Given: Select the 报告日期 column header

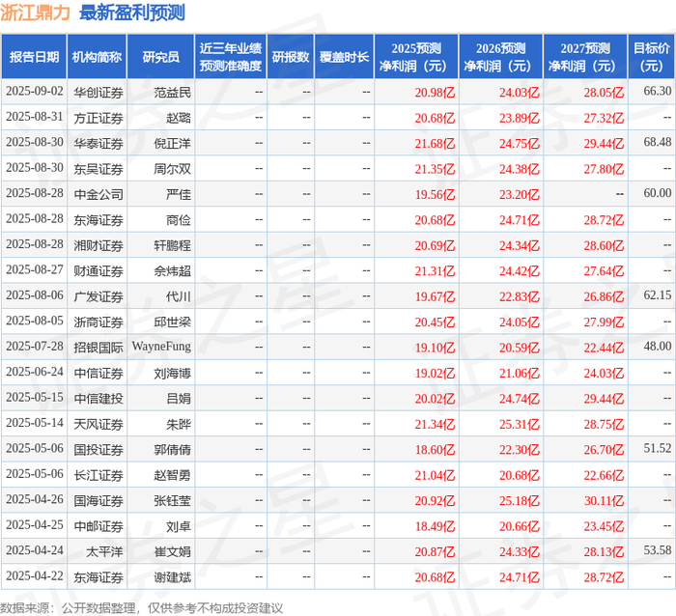Looking at the screenshot, I should (x=34, y=57).
